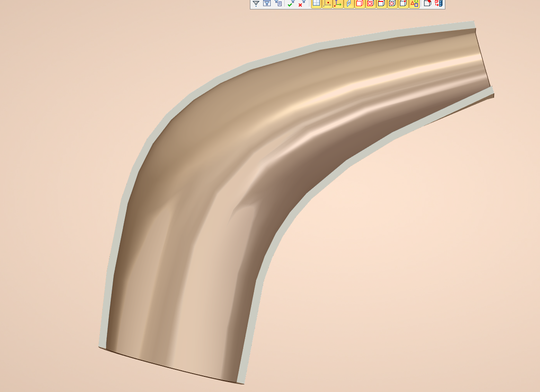
Task: Click the red X clear filters icon
Action: point(301,3)
